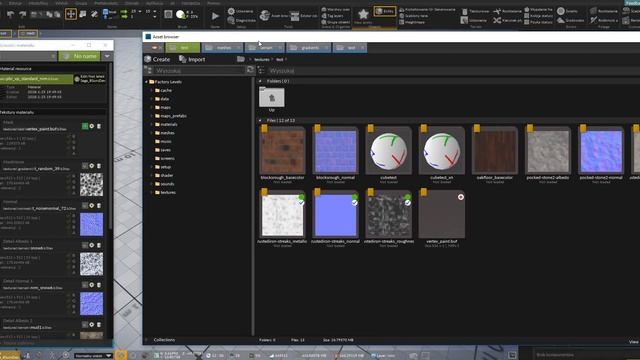
Task: Click trash icon in Heightmap texture slot
Action: coord(99,166)
